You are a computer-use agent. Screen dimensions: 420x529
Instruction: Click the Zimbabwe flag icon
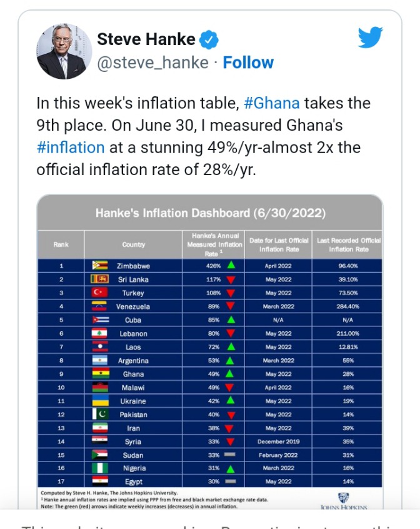click(x=100, y=265)
